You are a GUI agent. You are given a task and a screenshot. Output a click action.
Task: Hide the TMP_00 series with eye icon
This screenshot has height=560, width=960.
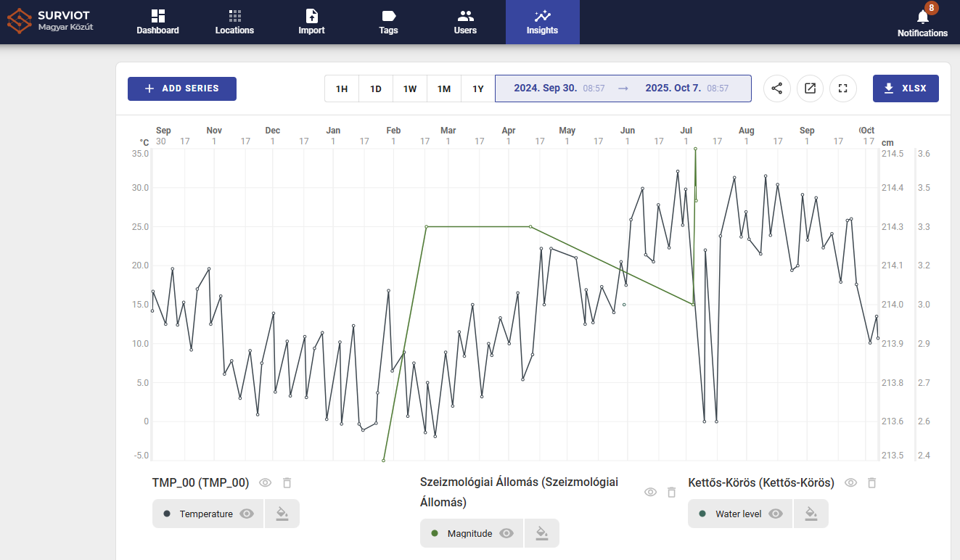point(266,483)
